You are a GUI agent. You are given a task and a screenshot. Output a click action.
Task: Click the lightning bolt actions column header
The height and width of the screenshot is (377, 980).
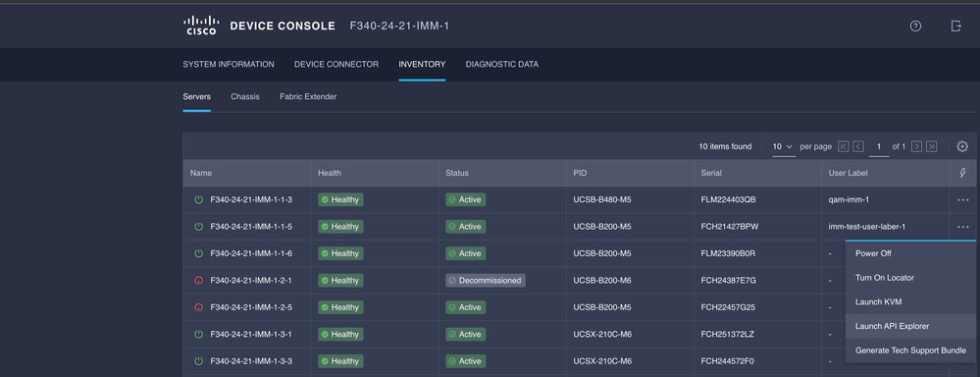[x=962, y=173]
